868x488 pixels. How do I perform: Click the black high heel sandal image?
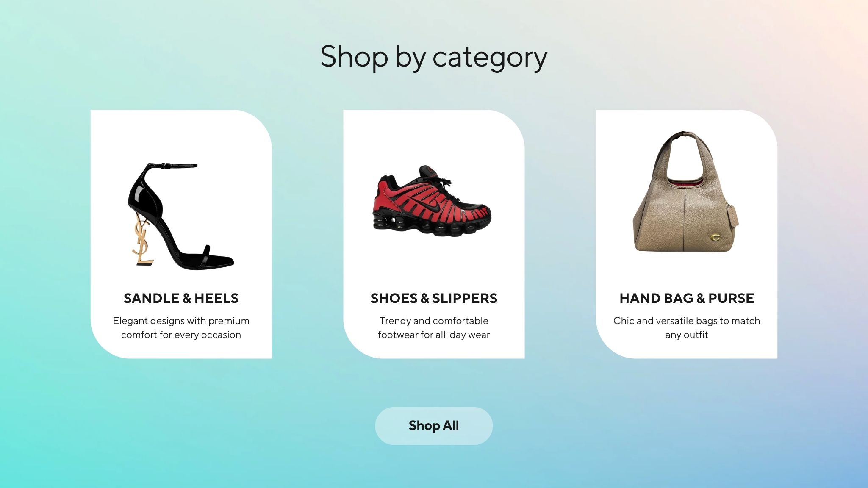(x=181, y=216)
